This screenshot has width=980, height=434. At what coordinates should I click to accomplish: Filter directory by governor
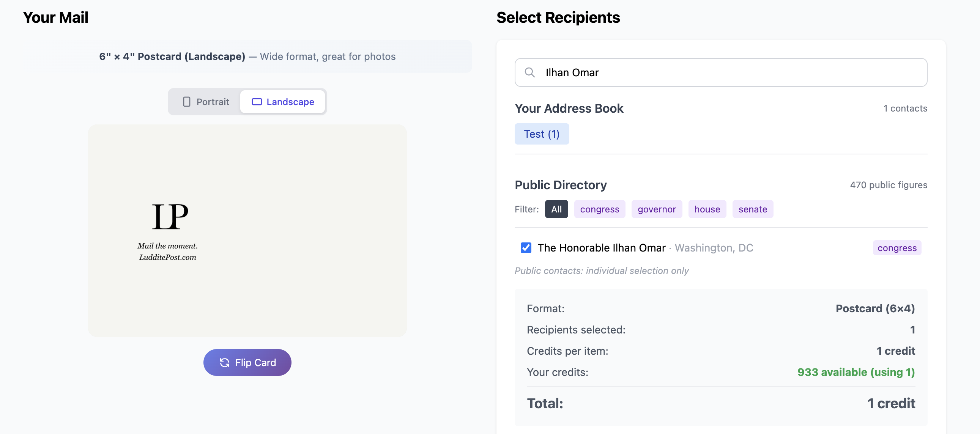click(657, 209)
